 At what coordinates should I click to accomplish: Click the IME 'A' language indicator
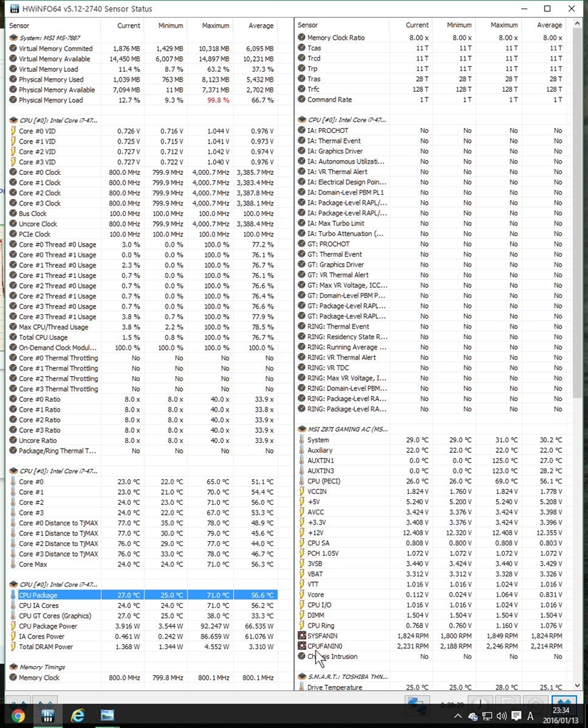[x=530, y=716]
